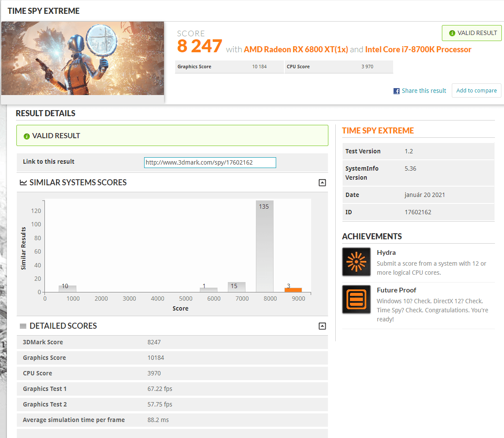This screenshot has width=504, height=438.
Task: Click the SystemInfo Version value 5.36
Action: point(410,168)
